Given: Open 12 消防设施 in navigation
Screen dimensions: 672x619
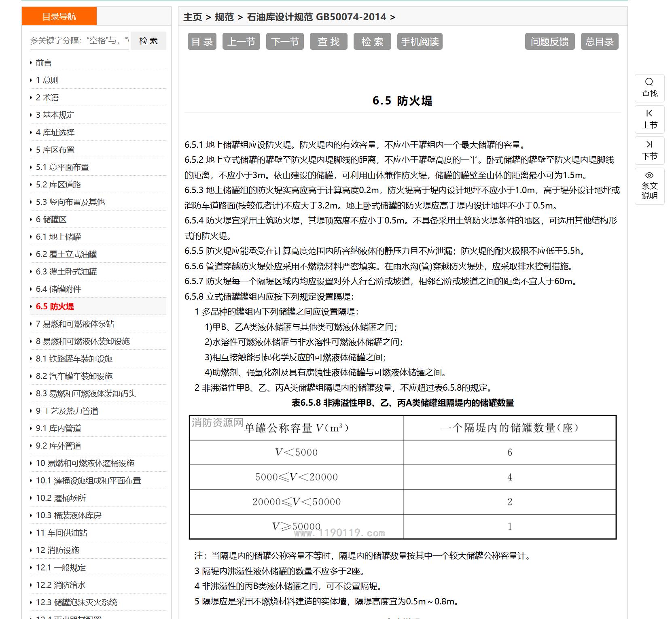Looking at the screenshot, I should point(57,550).
